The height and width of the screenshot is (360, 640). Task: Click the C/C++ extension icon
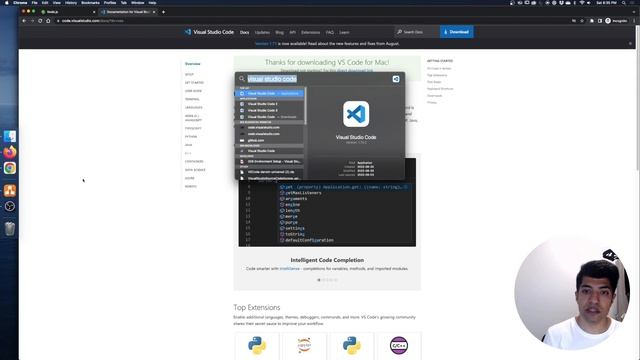399,346
